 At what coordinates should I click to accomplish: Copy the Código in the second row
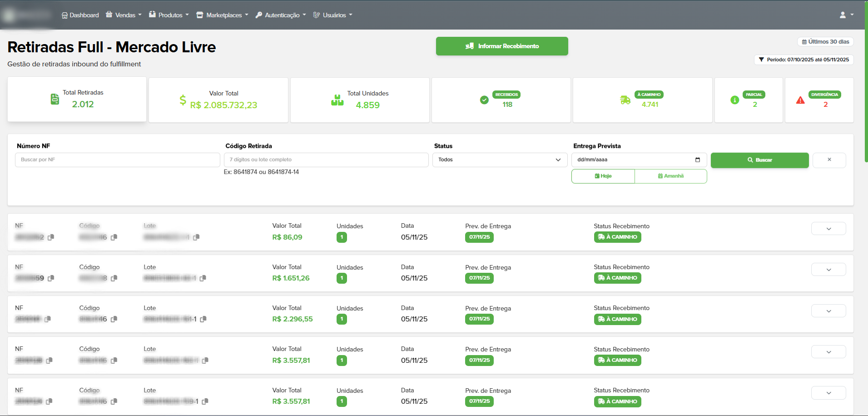114,278
